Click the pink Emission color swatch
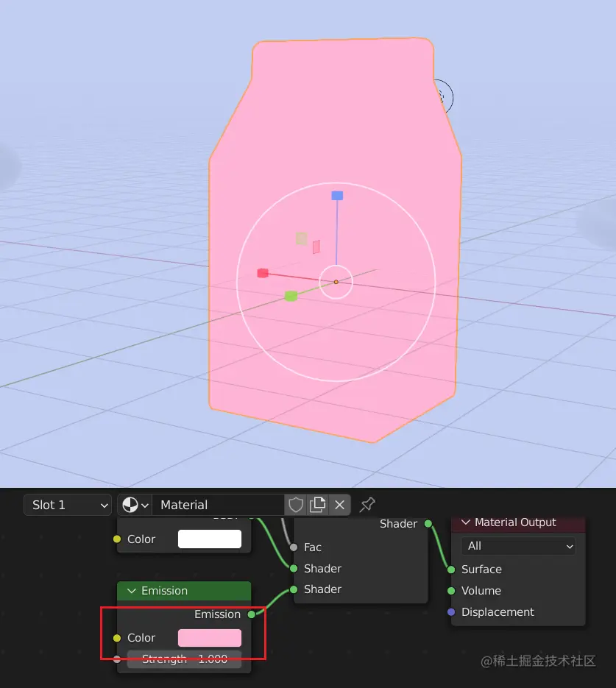The width and height of the screenshot is (616, 688). click(210, 638)
